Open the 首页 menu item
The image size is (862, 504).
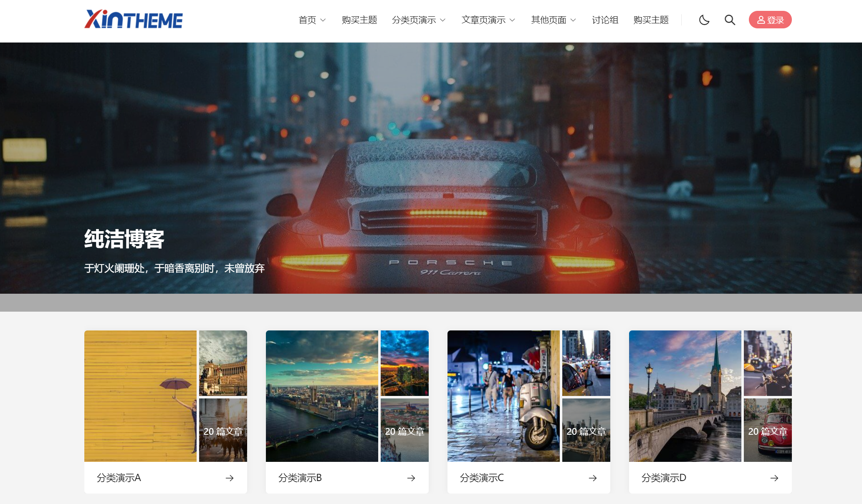point(308,20)
